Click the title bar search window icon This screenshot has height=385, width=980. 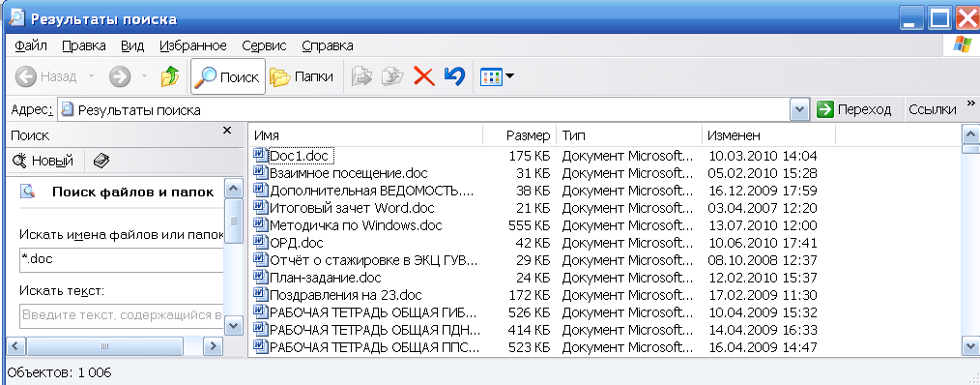[17, 18]
